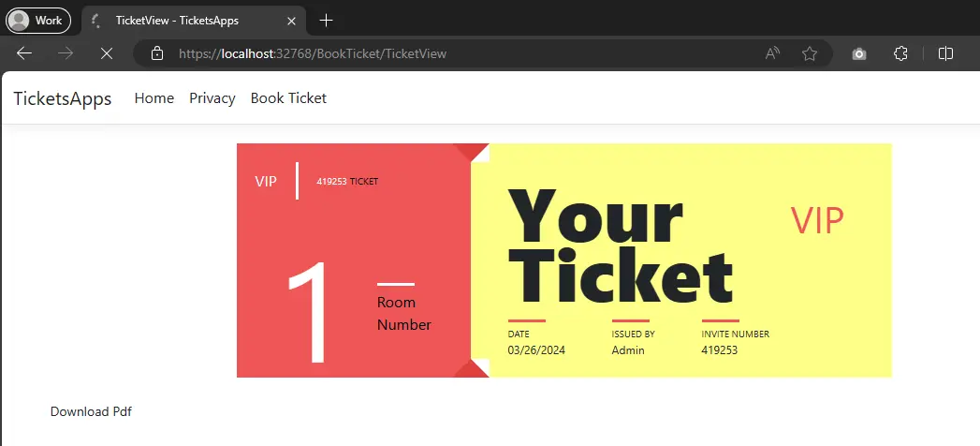Open the screenshot camera tool

click(859, 53)
